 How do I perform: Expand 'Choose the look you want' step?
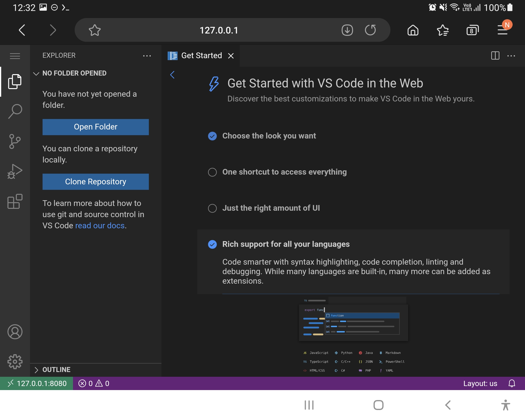(269, 136)
